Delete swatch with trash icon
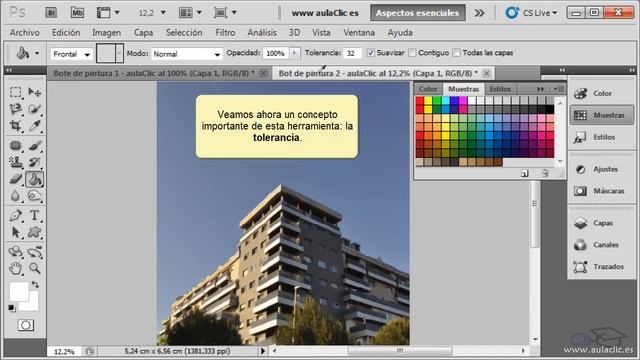The width and height of the screenshot is (640, 360). (x=545, y=173)
